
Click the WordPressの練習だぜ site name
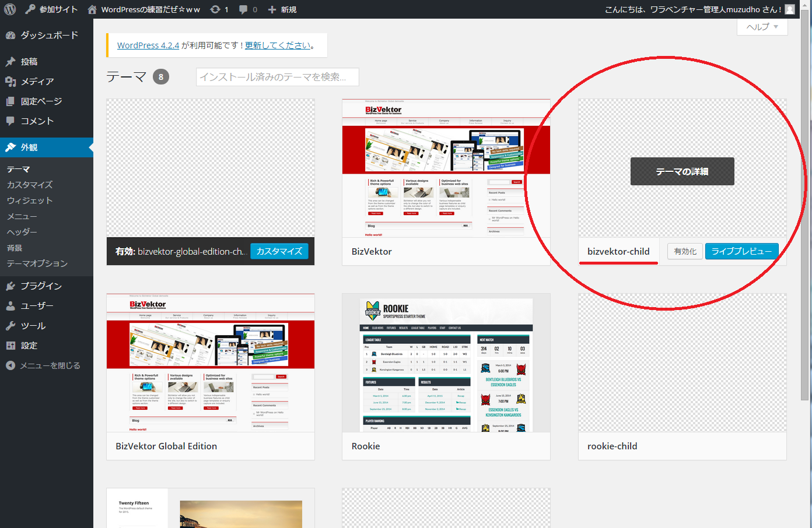click(x=150, y=9)
